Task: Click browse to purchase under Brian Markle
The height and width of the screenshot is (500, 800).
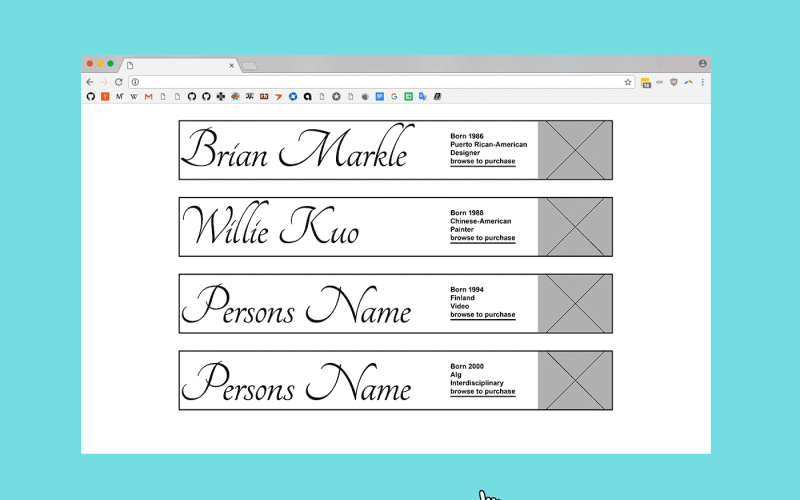Action: pos(483,161)
